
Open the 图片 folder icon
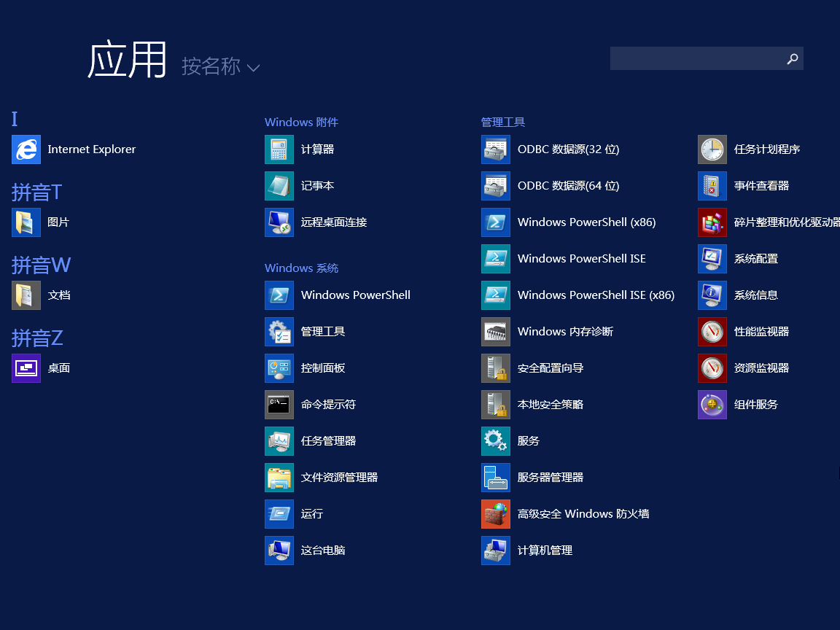tap(26, 222)
